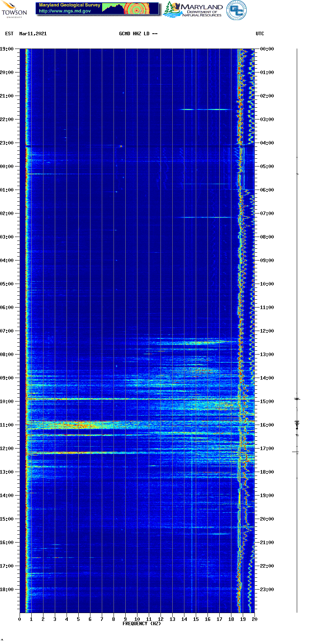Click the Maryland Department of Natural Resources logo
The height and width of the screenshot is (644, 314).
click(193, 9)
